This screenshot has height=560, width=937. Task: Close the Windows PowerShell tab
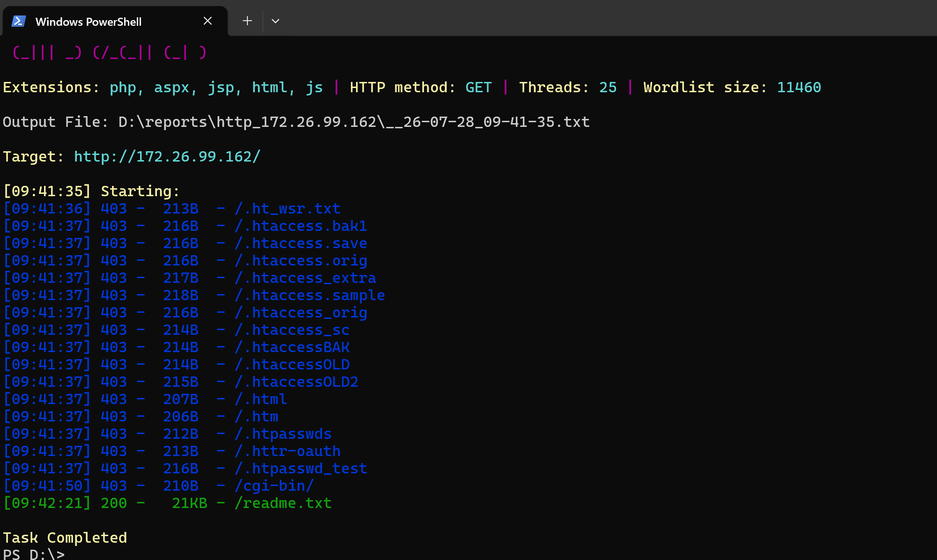pyautogui.click(x=208, y=21)
